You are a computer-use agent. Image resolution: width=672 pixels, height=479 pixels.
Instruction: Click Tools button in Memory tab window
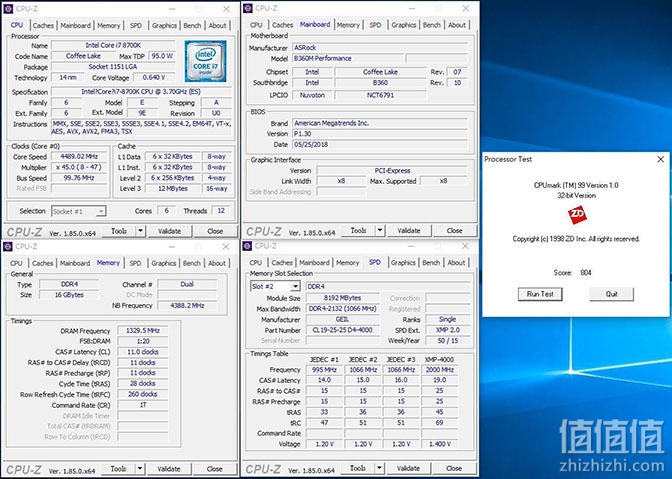pos(118,469)
